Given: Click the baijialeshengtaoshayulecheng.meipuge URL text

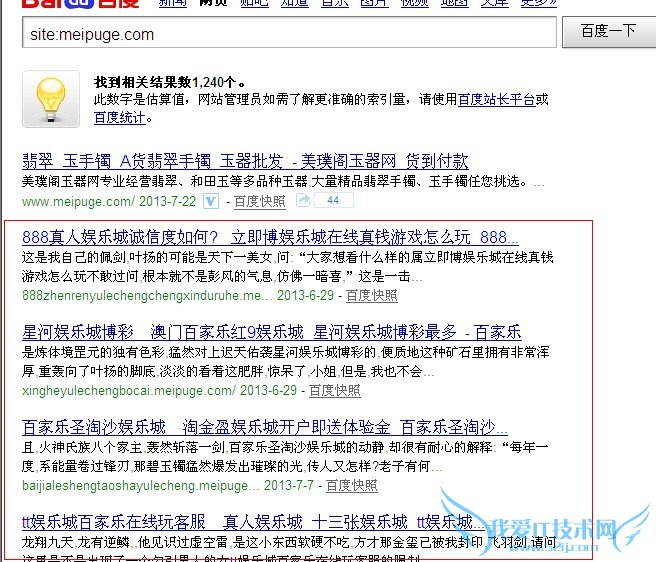Looking at the screenshot, I should 141,485.
